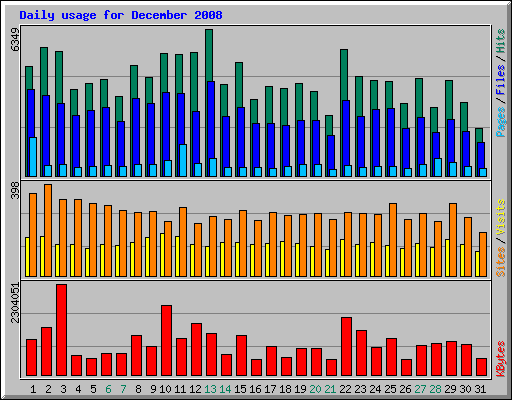
Task: Click the blue Files bar for day 13
Action: click(x=211, y=120)
